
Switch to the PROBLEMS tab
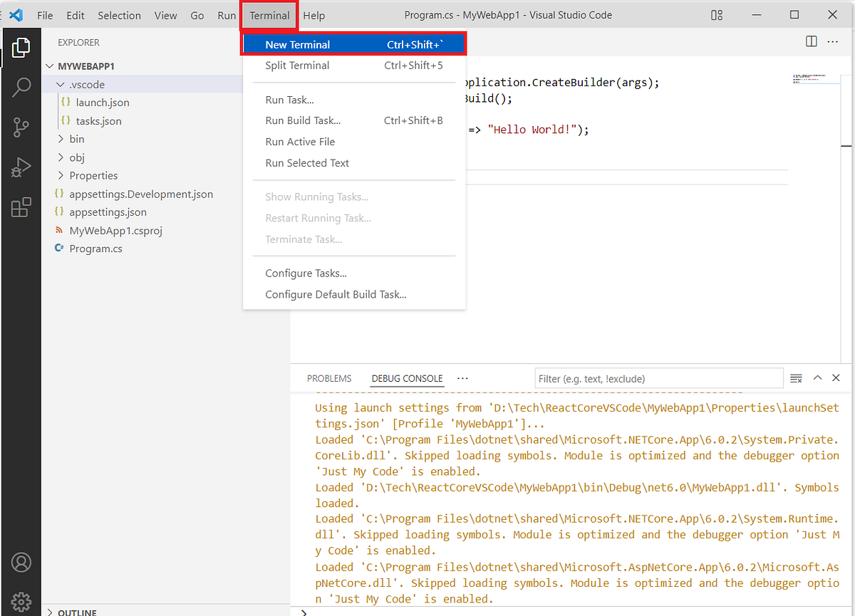click(x=328, y=378)
